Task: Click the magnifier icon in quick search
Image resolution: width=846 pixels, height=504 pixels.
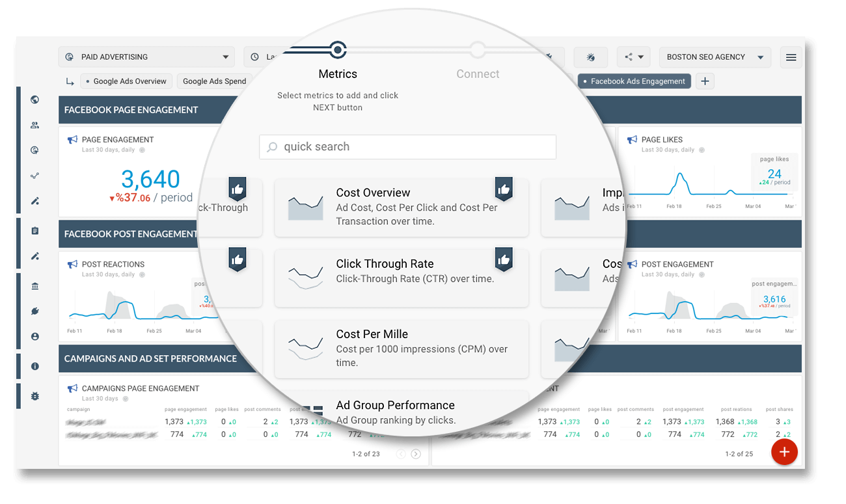Action: pos(273,147)
